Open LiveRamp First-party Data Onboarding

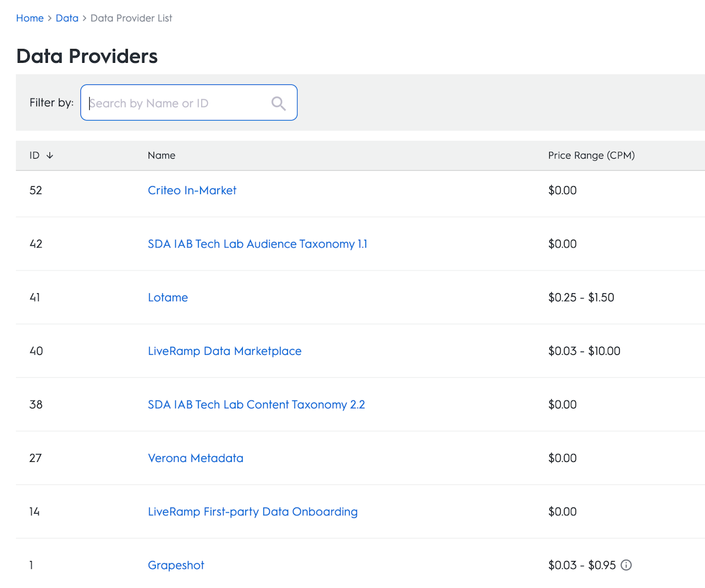pyautogui.click(x=252, y=511)
